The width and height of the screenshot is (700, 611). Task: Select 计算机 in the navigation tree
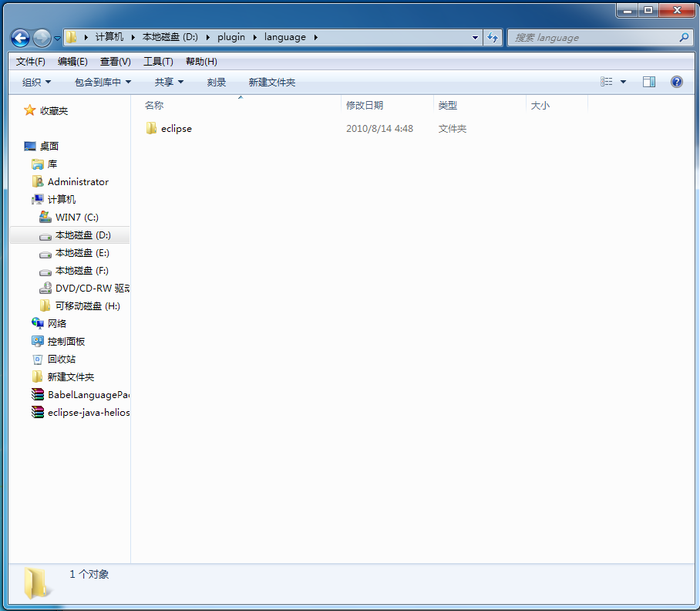coord(62,199)
